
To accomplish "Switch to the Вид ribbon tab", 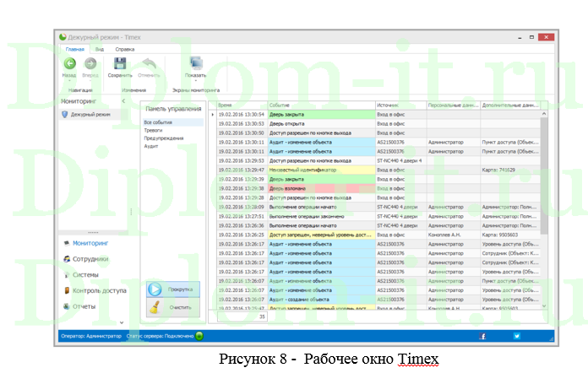I will click(100, 50).
